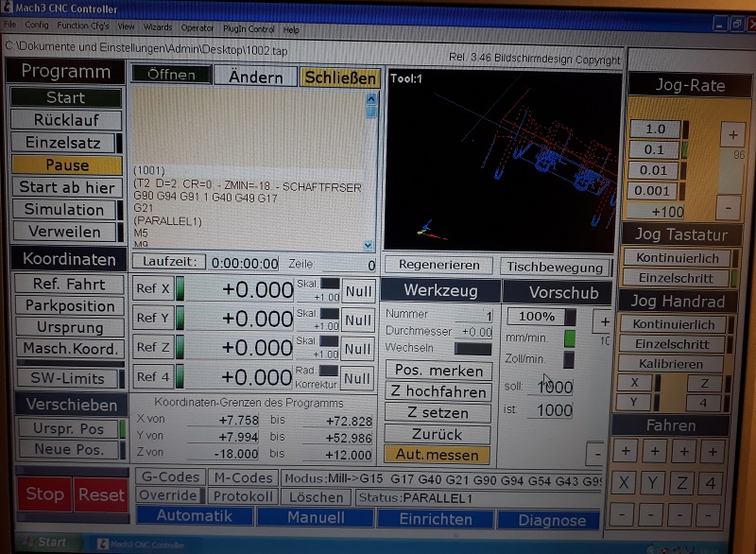This screenshot has height=554, width=756.
Task: Click G-code list scroll up arrow
Action: [x=370, y=99]
